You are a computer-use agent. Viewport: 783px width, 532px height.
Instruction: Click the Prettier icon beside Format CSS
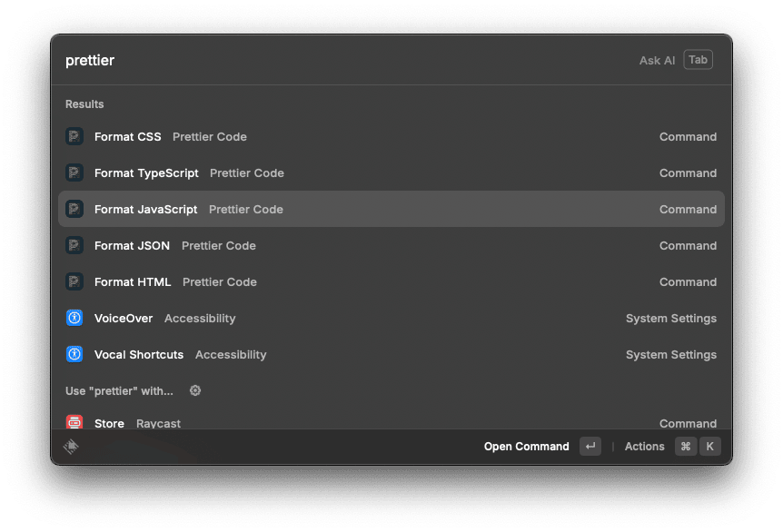click(74, 136)
